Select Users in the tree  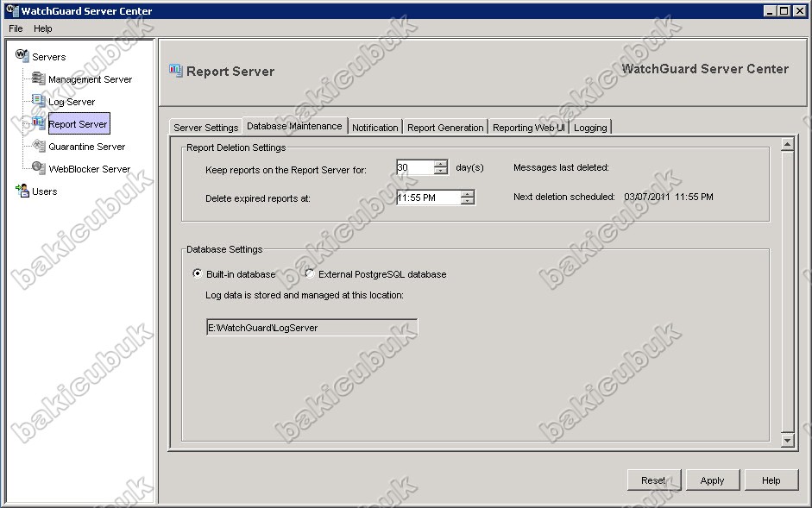45,191
